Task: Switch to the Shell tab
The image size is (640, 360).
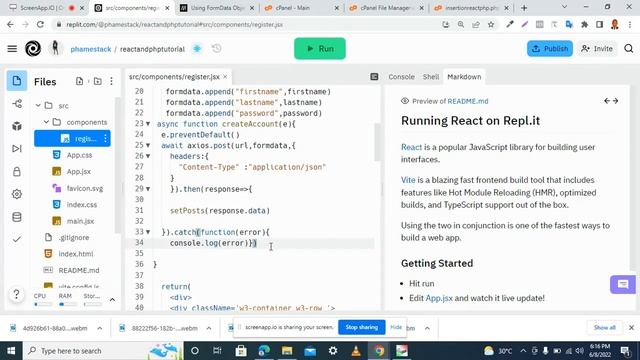Action: tap(431, 77)
